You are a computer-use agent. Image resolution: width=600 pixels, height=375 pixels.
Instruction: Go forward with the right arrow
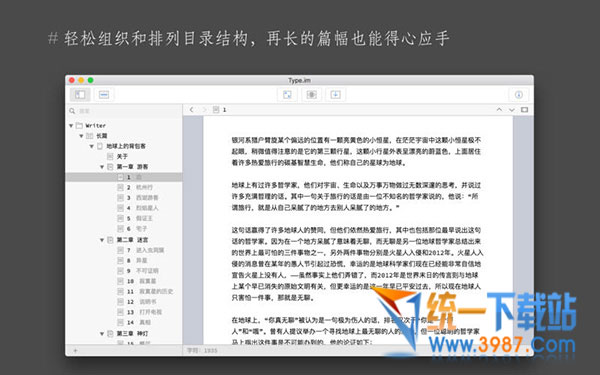(x=204, y=110)
